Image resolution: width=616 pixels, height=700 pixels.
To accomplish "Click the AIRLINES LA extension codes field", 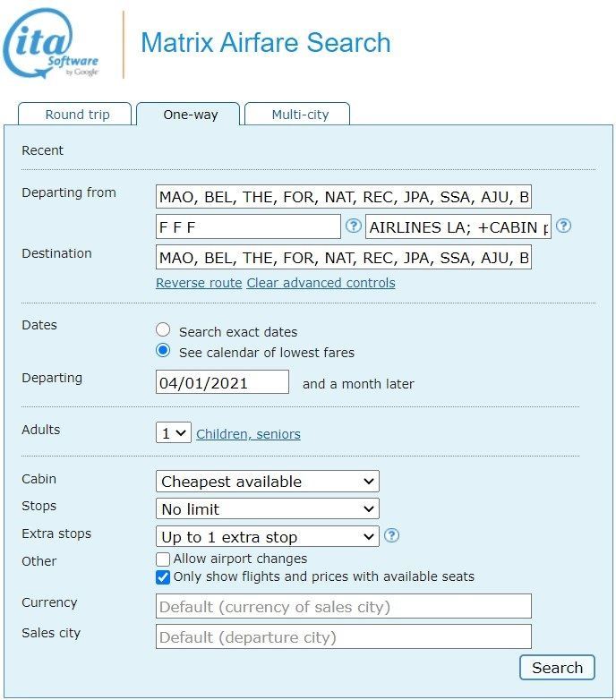I will click(x=458, y=226).
